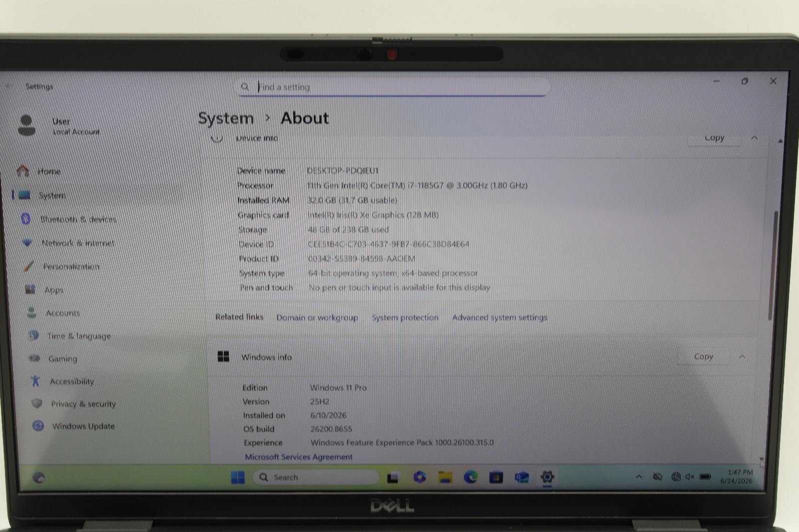Select the System type value text
The width and height of the screenshot is (799, 532).
click(393, 273)
